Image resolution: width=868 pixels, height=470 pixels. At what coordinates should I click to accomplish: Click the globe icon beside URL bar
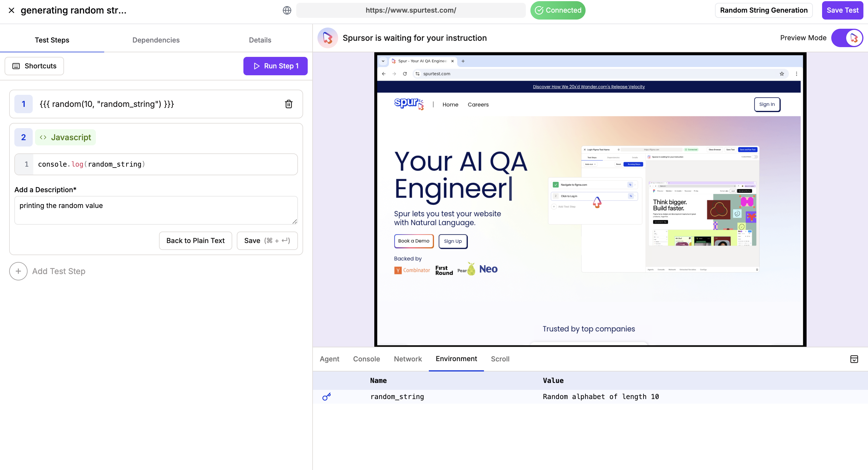(x=287, y=10)
